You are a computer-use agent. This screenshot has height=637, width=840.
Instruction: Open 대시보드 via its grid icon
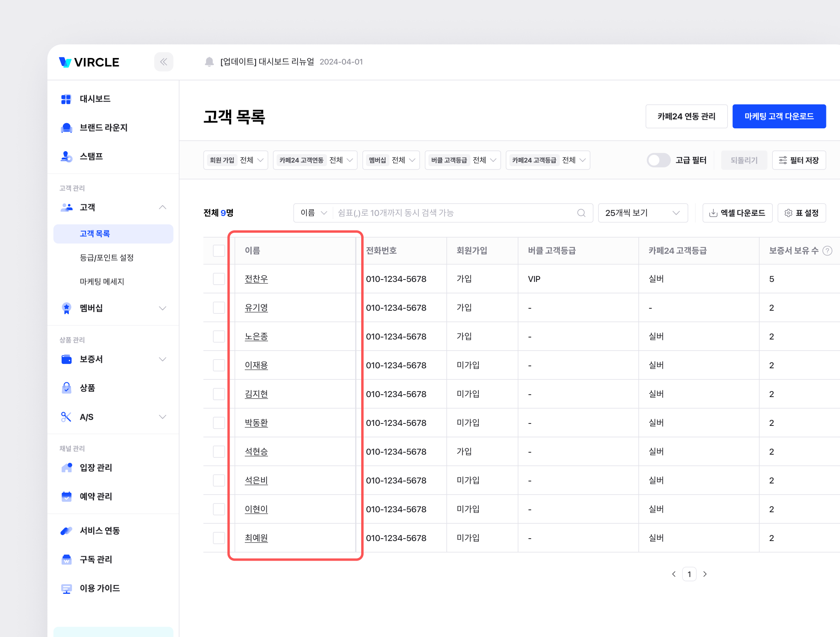(66, 99)
